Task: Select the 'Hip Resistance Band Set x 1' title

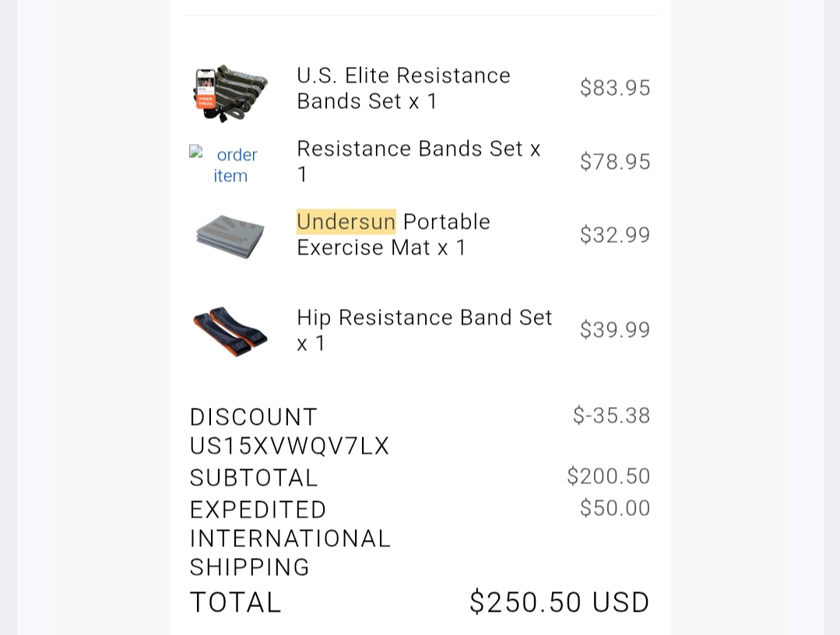Action: 424,330
